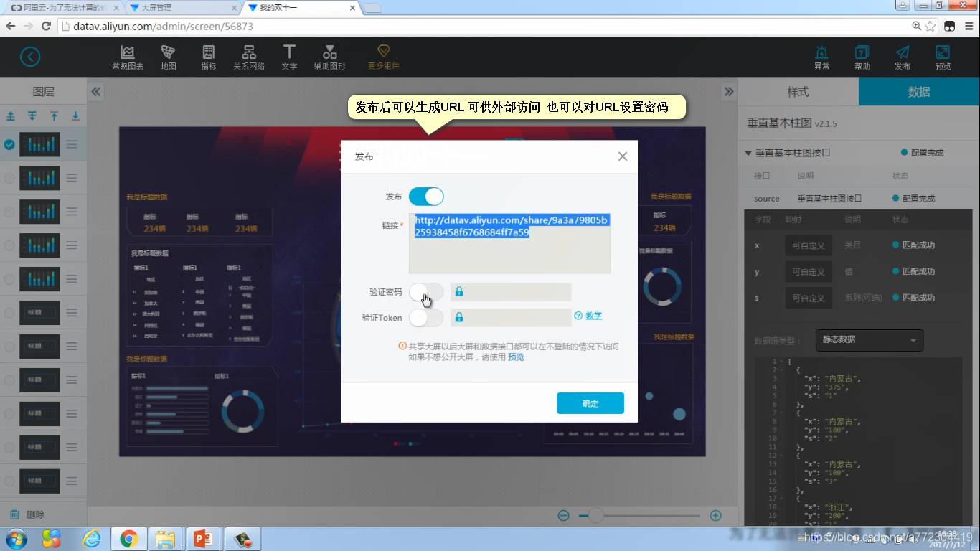The height and width of the screenshot is (551, 980).
Task: Click the 发布 paper plane icon
Action: pyautogui.click(x=903, y=58)
